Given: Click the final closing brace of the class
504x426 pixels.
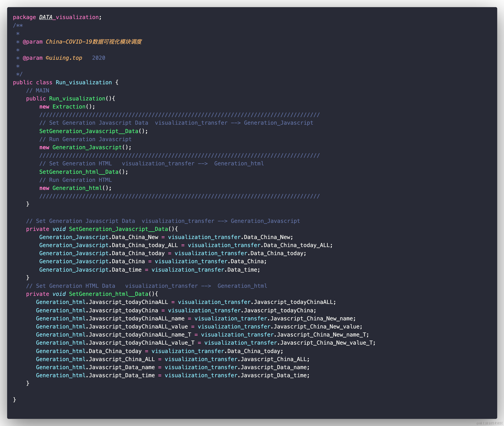Looking at the screenshot, I should [14, 399].
